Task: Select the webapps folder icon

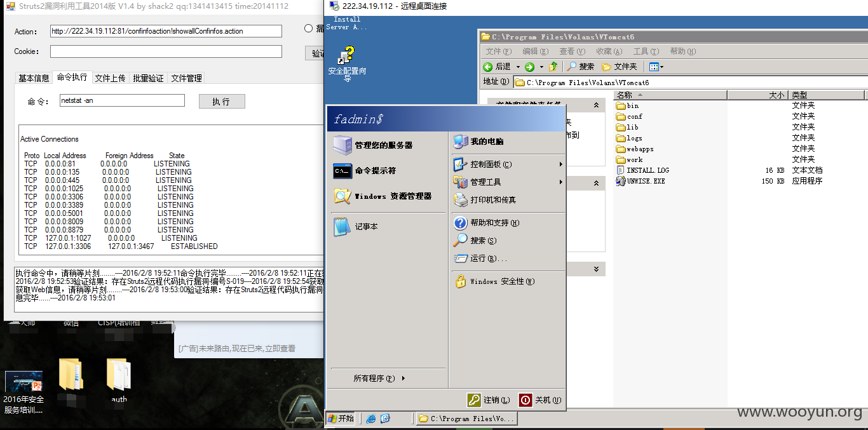Action: [621, 149]
